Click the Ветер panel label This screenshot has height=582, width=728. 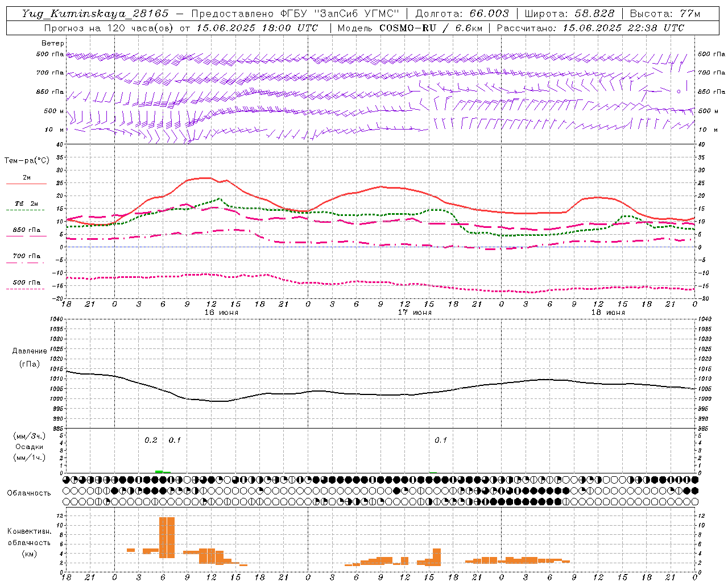[53, 43]
